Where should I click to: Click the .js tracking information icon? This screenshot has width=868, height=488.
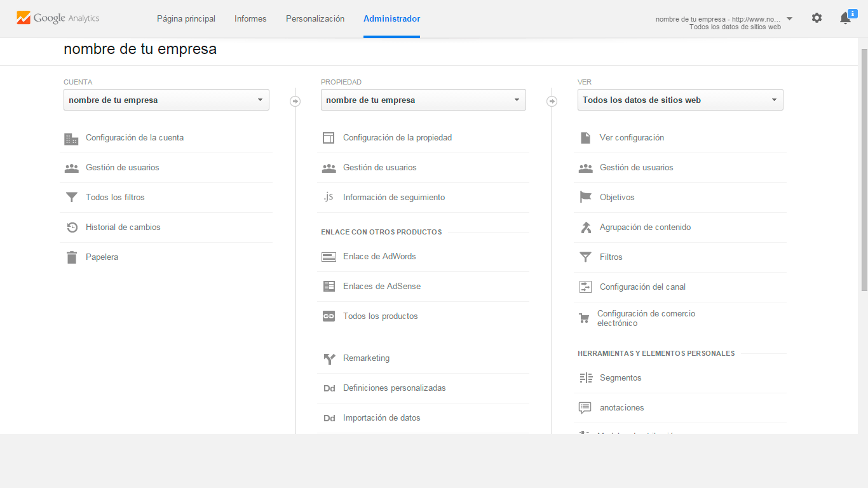(328, 197)
